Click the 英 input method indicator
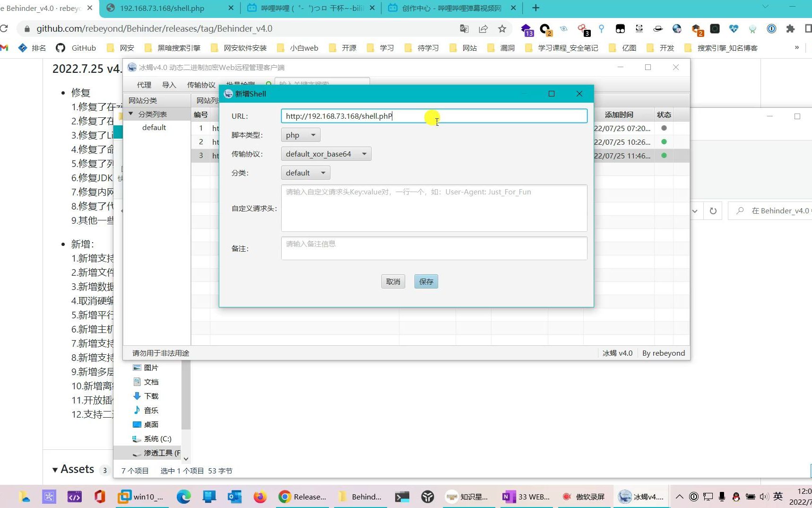The image size is (812, 508). click(778, 496)
